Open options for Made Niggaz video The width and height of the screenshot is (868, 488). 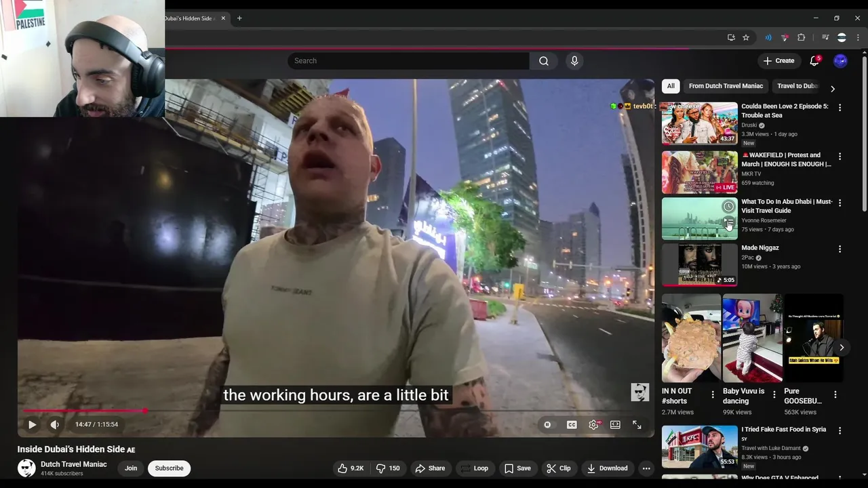(x=840, y=249)
